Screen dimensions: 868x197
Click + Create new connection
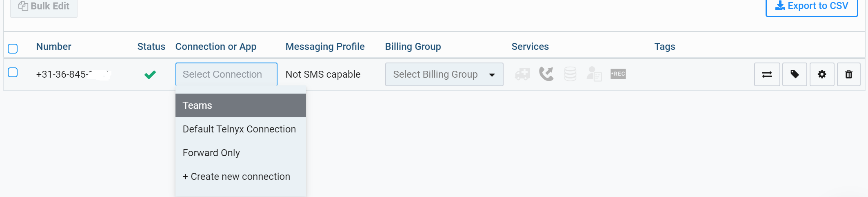(x=236, y=177)
